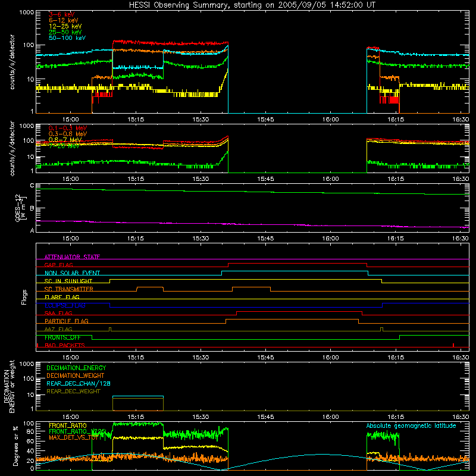Image resolution: width=476 pixels, height=476 pixels.
Task: Click the DECIMATION_WEIGHT legend label
Action: tap(76, 375)
